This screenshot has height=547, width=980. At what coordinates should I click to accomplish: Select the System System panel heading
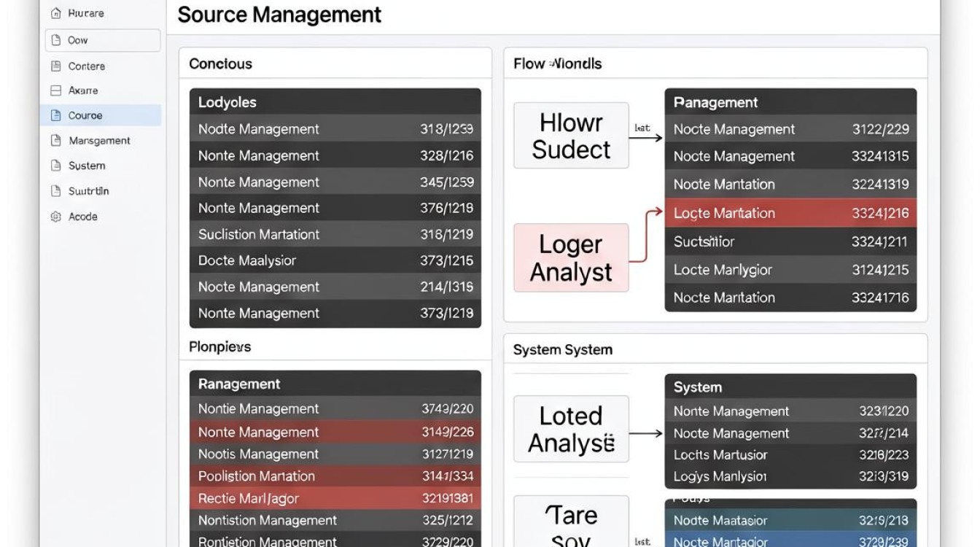tap(563, 349)
